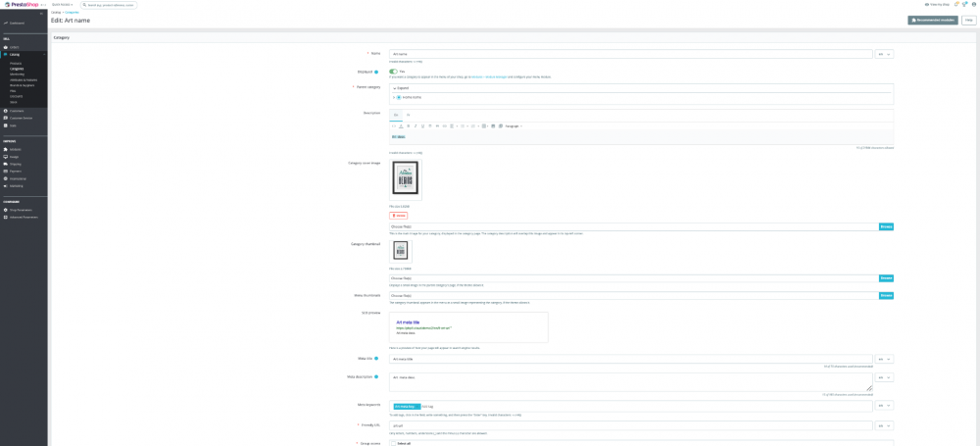
Task: Open Attributes & Features submenu
Action: click(24, 78)
